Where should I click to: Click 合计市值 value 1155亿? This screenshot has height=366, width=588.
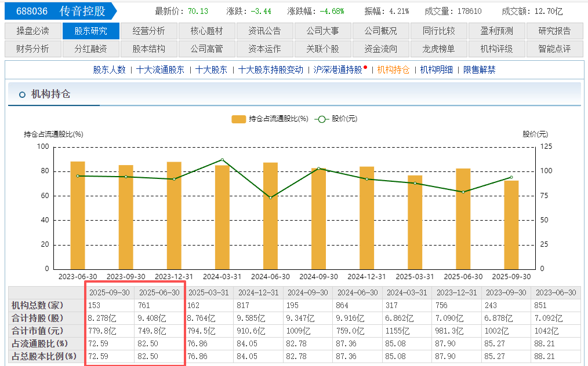pyautogui.click(x=397, y=331)
